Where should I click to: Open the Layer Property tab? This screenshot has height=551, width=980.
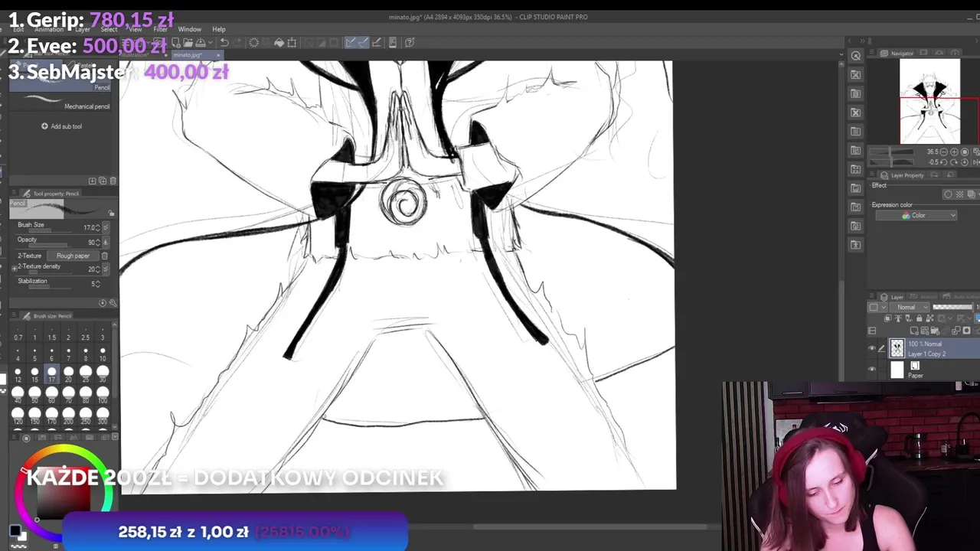(x=903, y=175)
